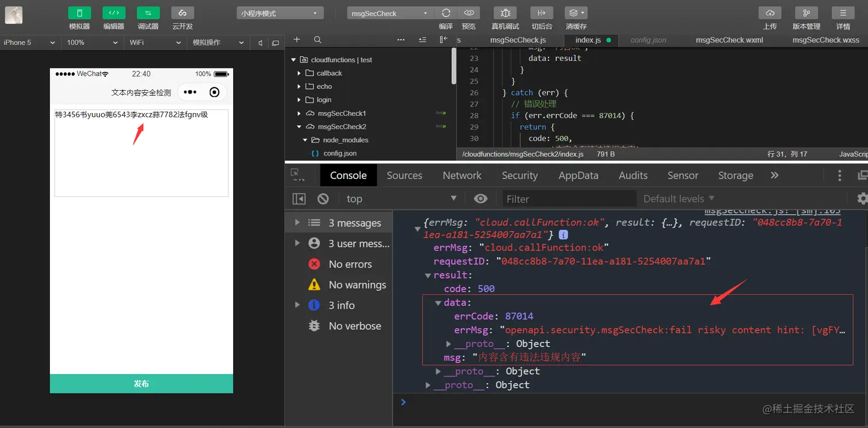Click the compile (编译) refresh icon
The width and height of the screenshot is (868, 428).
(x=445, y=13)
